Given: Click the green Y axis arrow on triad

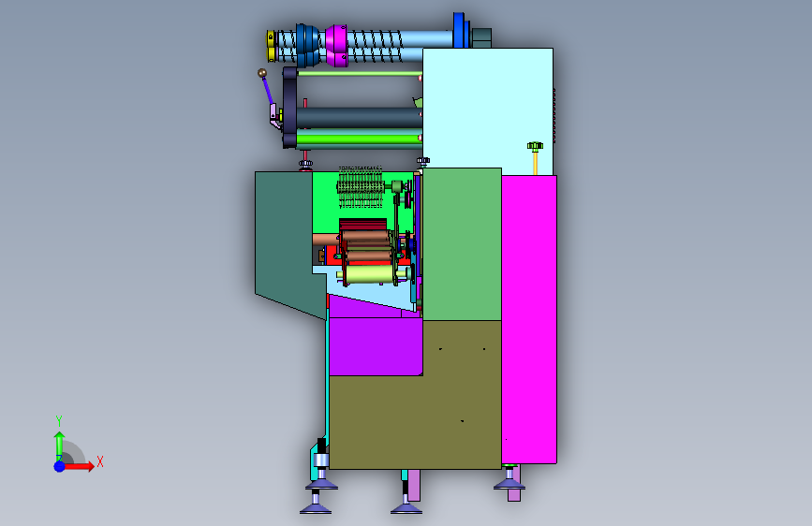Looking at the screenshot, I should point(59,445).
